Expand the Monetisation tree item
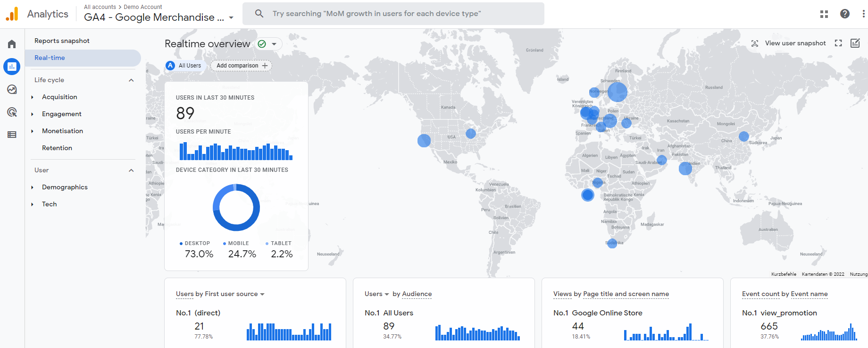Viewport: 868px width, 348px height. pos(32,131)
